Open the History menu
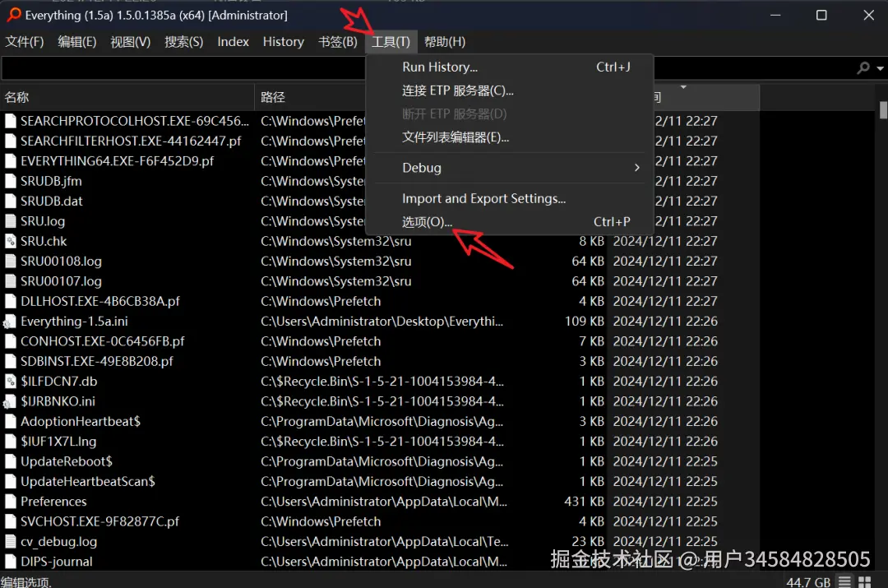The height and width of the screenshot is (588, 888). pyautogui.click(x=283, y=42)
